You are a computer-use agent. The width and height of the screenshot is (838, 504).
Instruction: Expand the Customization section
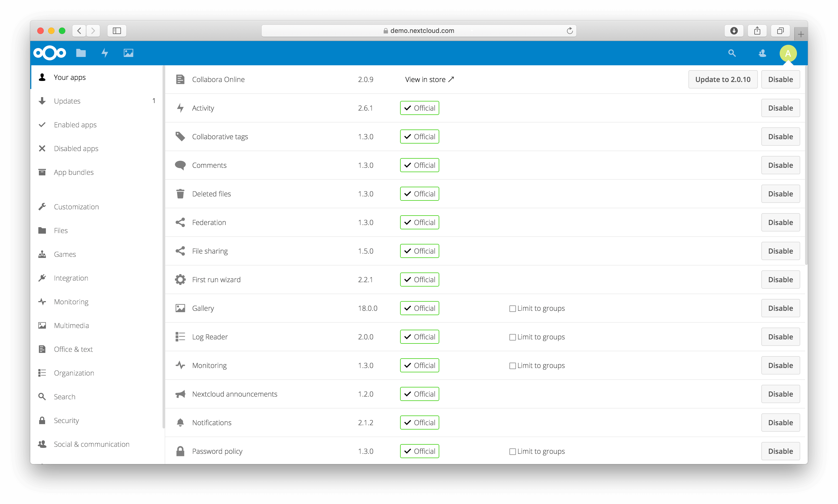76,206
